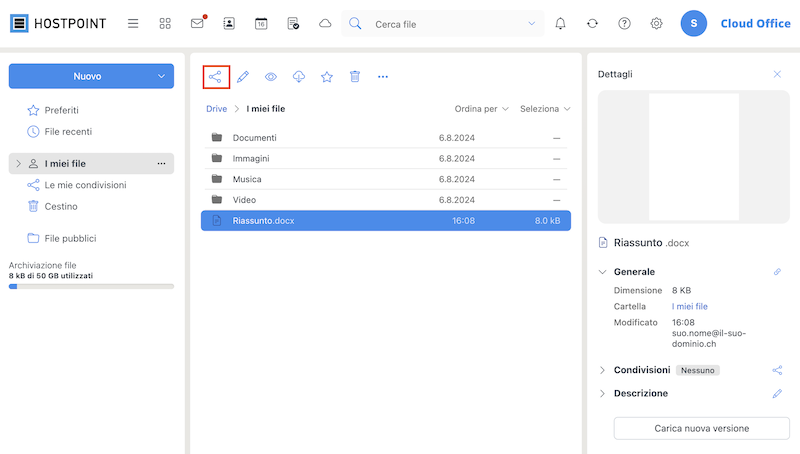
Task: Click the Hostpoint logo
Action: 58,23
